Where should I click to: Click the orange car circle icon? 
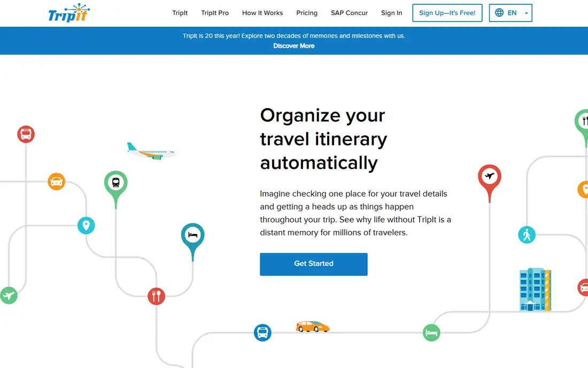coord(56,181)
